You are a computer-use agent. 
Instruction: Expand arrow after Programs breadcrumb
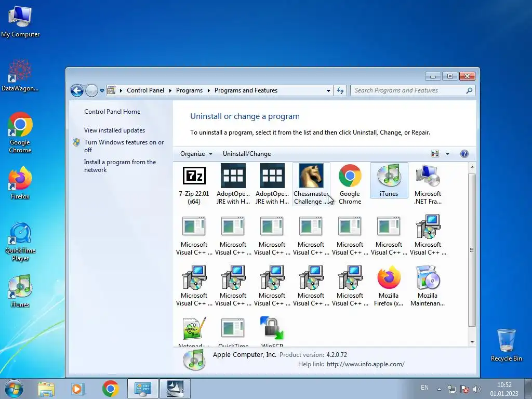coord(208,90)
